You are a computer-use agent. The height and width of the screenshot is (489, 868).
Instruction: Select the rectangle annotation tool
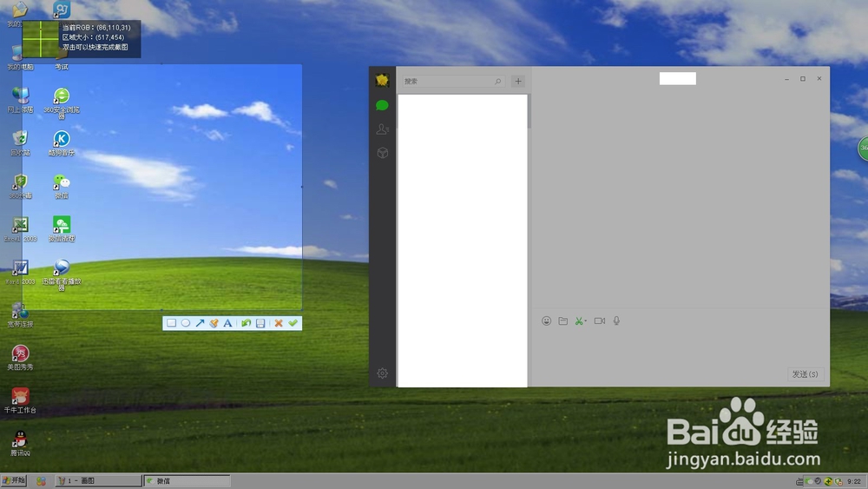(x=172, y=323)
